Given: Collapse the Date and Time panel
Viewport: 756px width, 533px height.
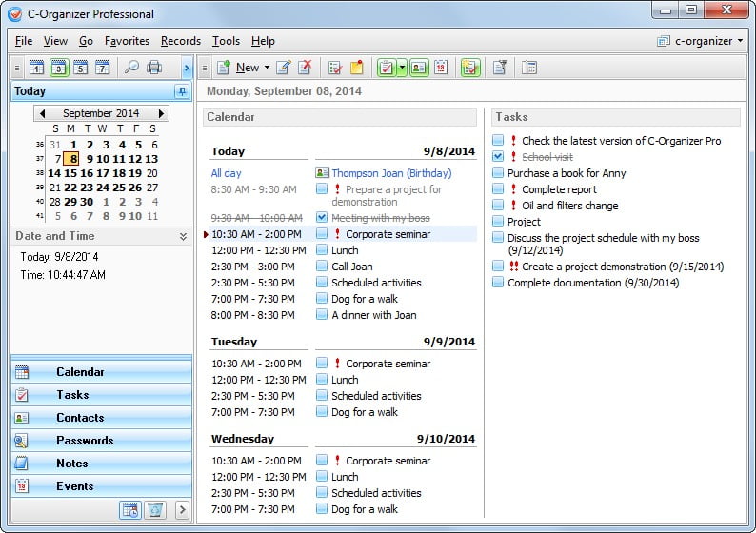Looking at the screenshot, I should coord(183,236).
